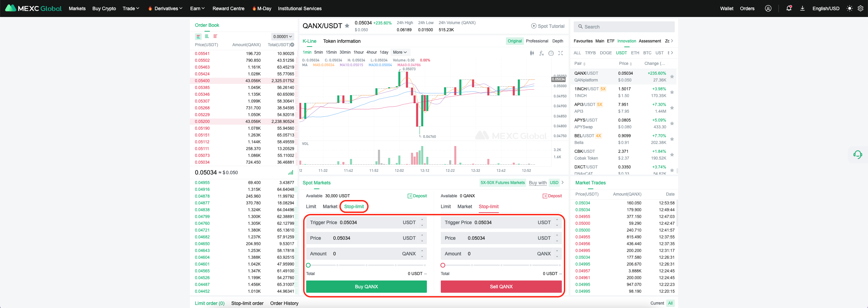Click the customer support headset icon
Screen dimensions: 868x308
[x=858, y=155]
